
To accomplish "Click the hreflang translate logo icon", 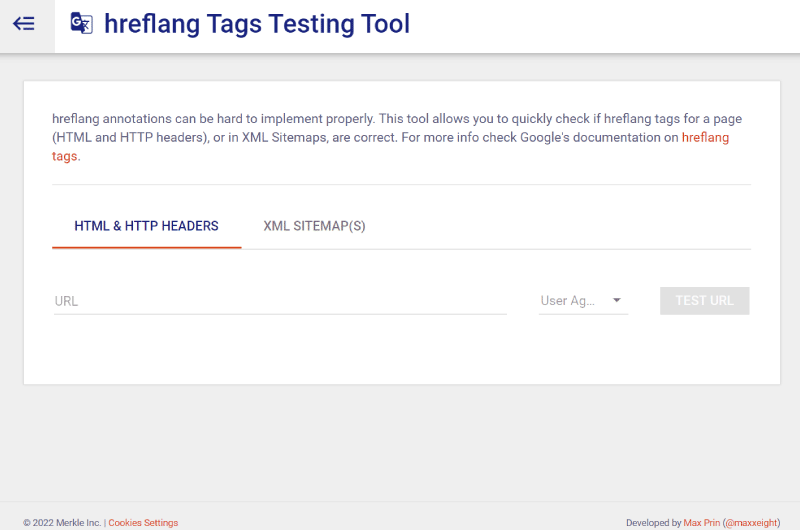I will (82, 23).
